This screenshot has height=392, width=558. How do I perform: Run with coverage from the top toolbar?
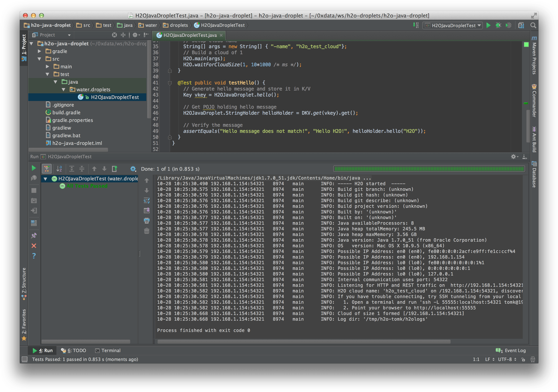tap(508, 25)
